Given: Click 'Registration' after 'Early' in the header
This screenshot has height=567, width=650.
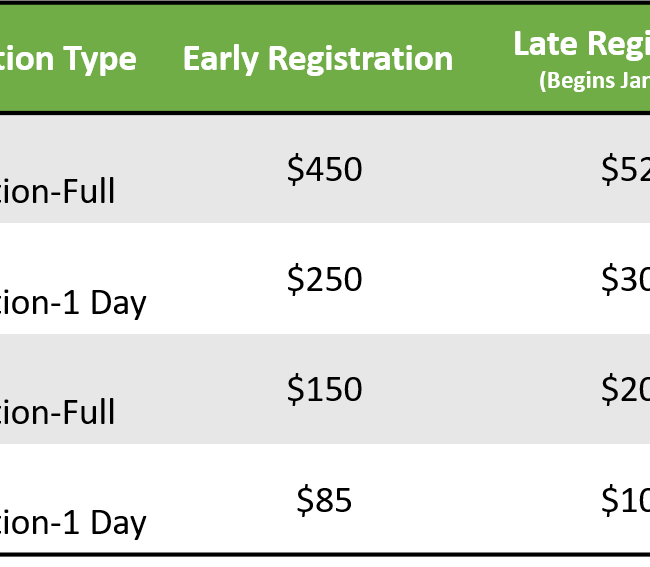Looking at the screenshot, I should point(355,60).
